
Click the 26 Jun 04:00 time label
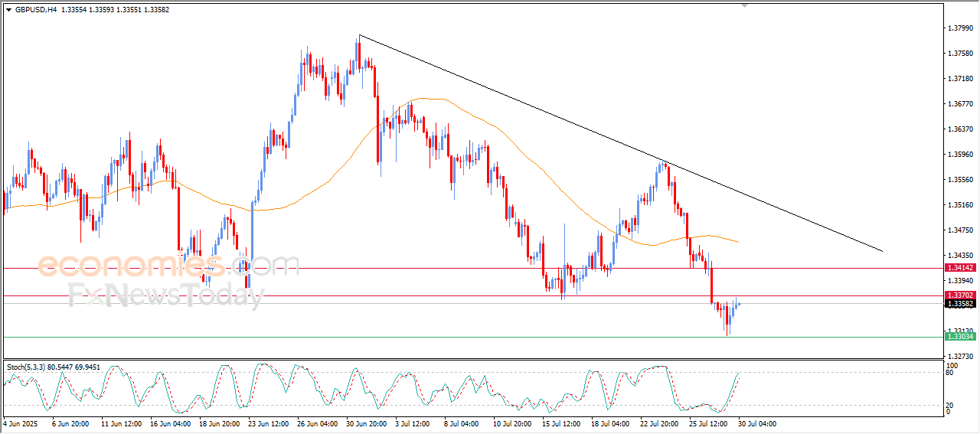[317, 423]
